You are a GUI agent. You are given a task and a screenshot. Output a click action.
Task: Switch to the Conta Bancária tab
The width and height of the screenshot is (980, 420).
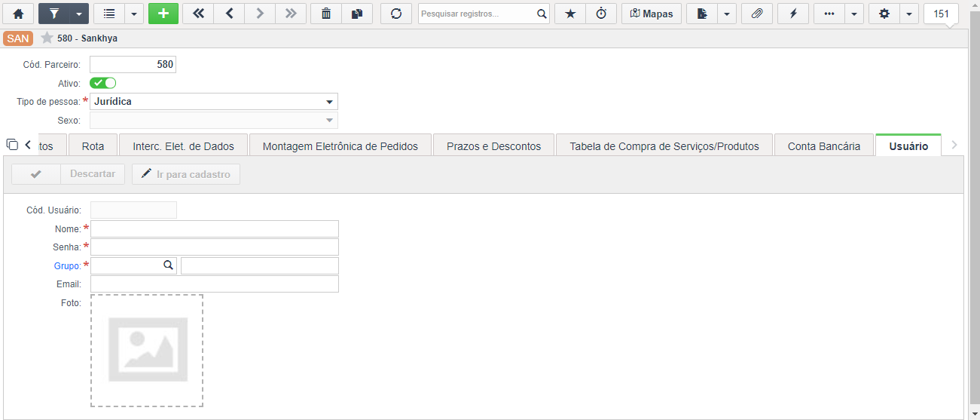[824, 146]
